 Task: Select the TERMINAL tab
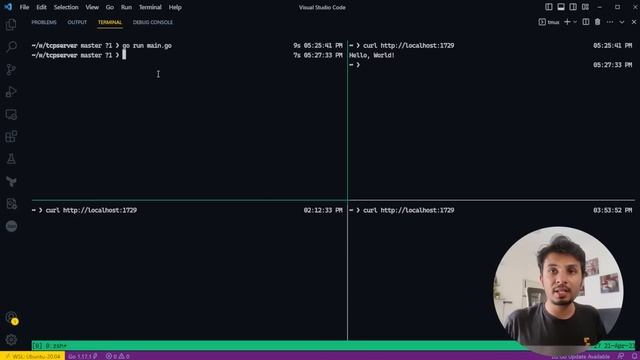coord(110,22)
